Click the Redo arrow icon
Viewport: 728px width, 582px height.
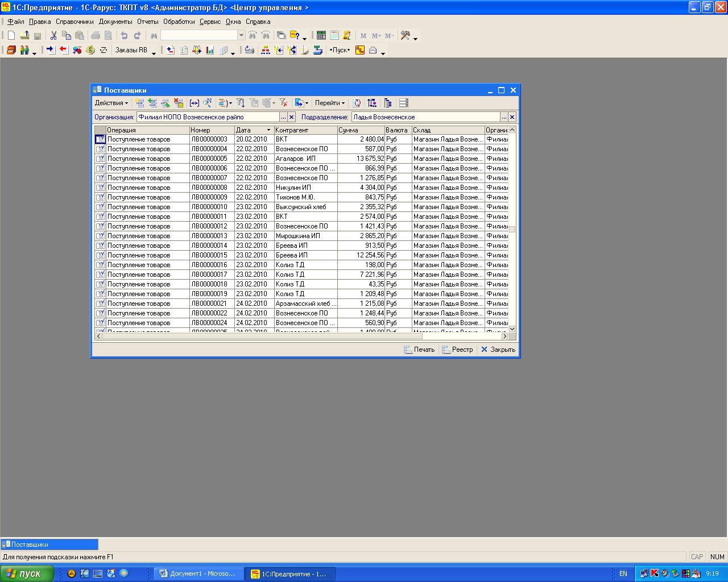point(137,35)
